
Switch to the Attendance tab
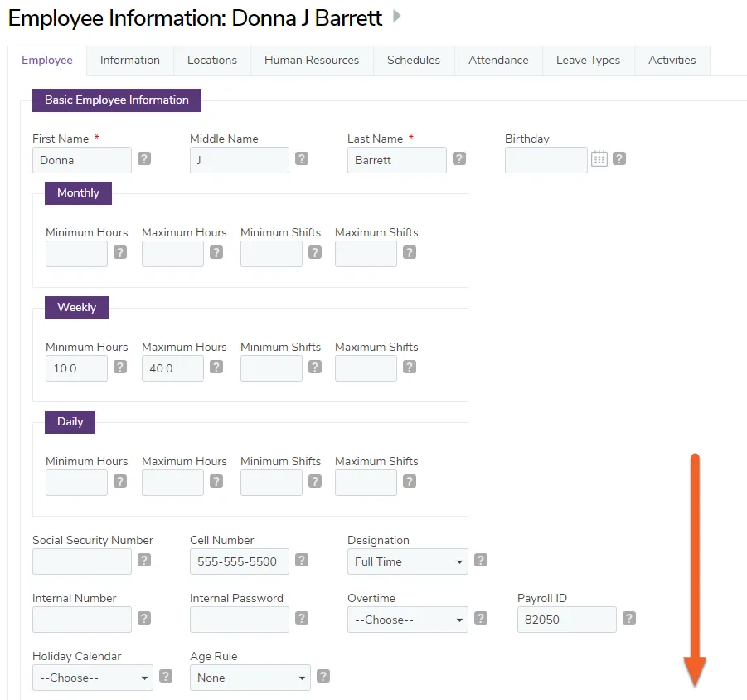coord(498,61)
